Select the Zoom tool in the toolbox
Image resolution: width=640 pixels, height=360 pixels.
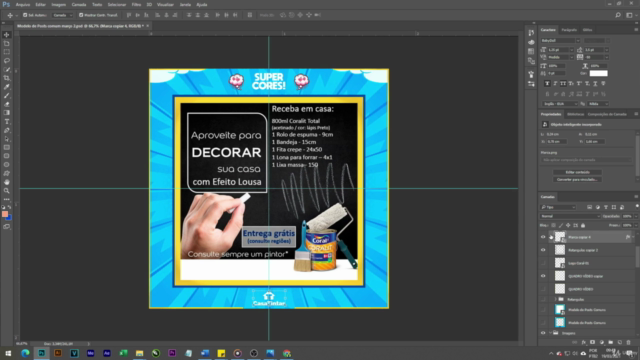7,191
